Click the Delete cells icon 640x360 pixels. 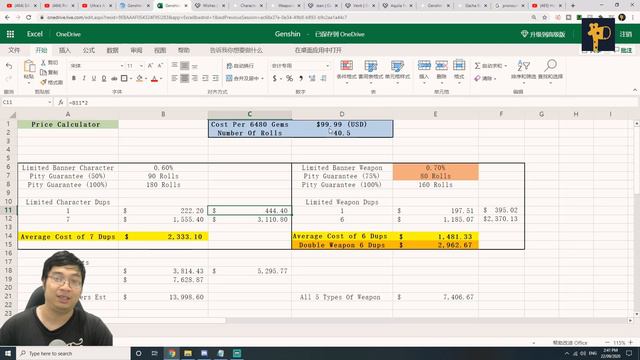pyautogui.click(x=441, y=65)
